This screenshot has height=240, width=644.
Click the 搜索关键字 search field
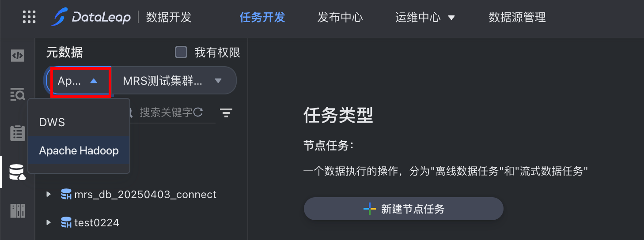[x=166, y=112]
